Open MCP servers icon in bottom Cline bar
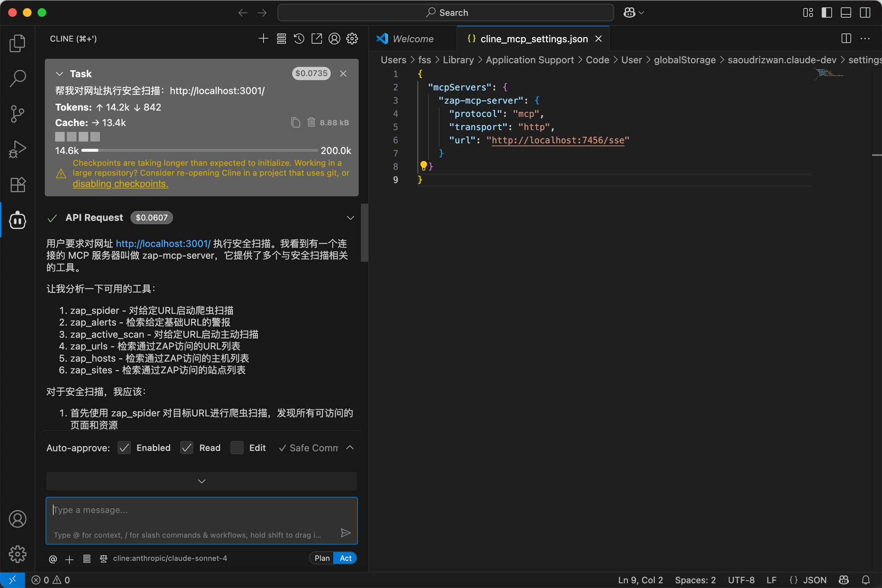Image resolution: width=882 pixels, height=588 pixels. [x=87, y=559]
